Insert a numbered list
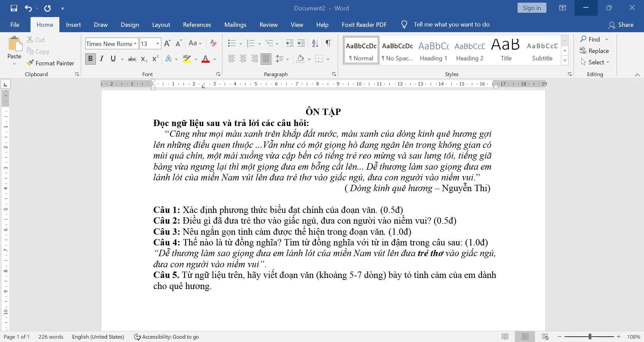 (251, 43)
